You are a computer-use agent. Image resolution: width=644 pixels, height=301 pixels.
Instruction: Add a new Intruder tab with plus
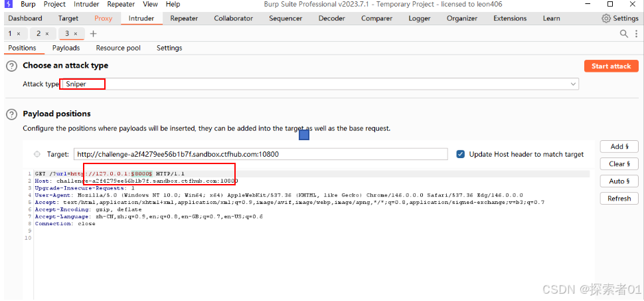(93, 34)
